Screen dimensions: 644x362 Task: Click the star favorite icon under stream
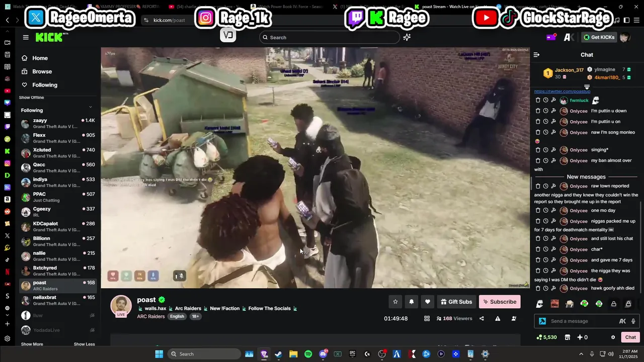[395, 302]
